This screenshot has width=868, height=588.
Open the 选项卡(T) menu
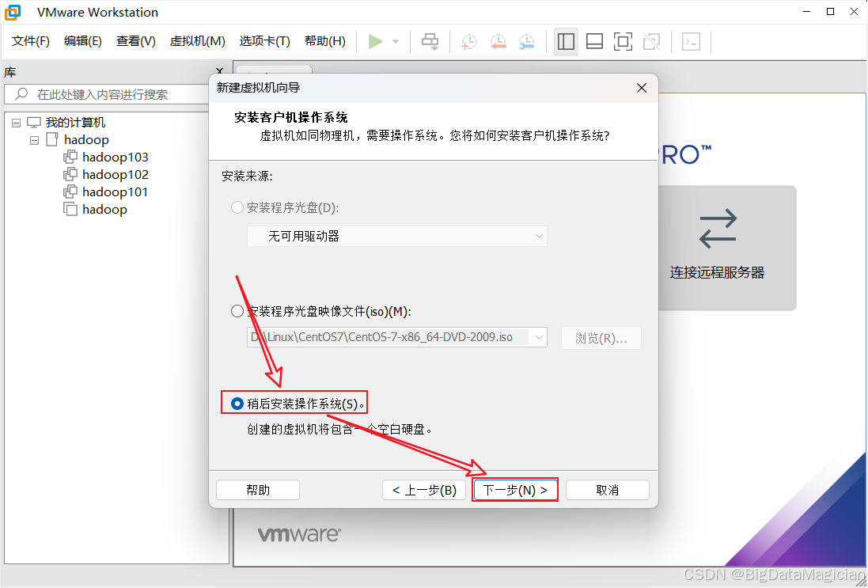[264, 41]
